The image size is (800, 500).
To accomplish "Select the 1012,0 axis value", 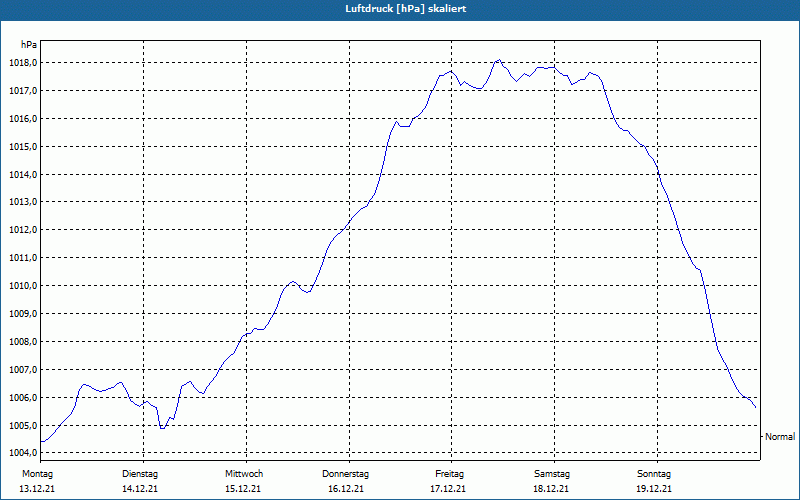I will [x=23, y=230].
